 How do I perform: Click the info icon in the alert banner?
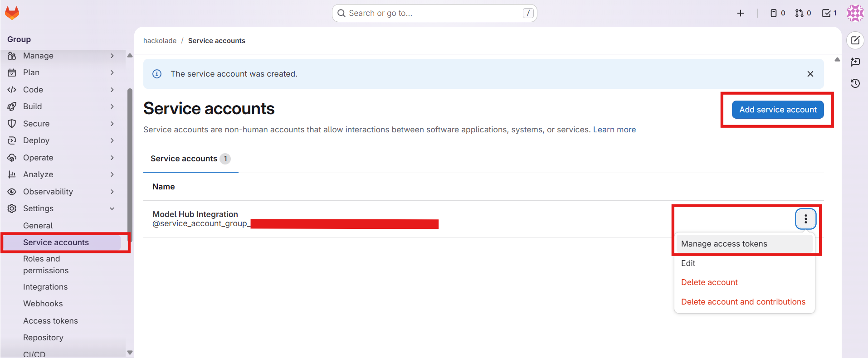pos(157,74)
